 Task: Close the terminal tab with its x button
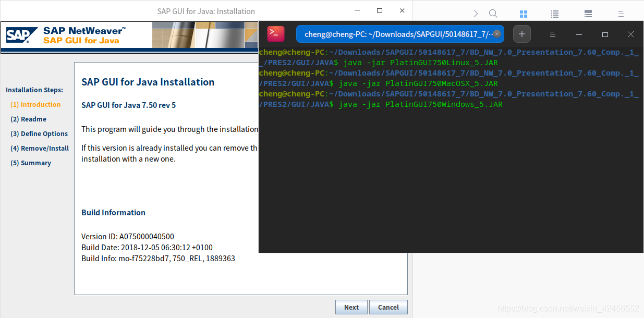click(x=496, y=33)
